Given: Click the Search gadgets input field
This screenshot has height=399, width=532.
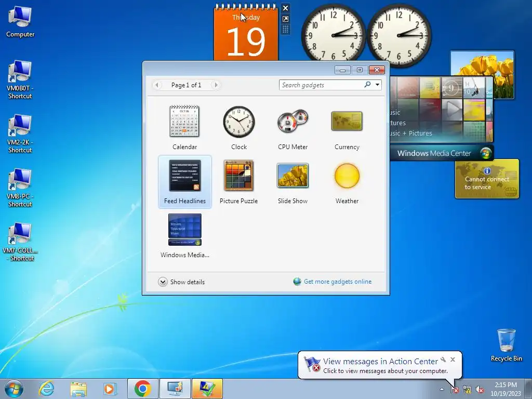Looking at the screenshot, I should [x=321, y=85].
